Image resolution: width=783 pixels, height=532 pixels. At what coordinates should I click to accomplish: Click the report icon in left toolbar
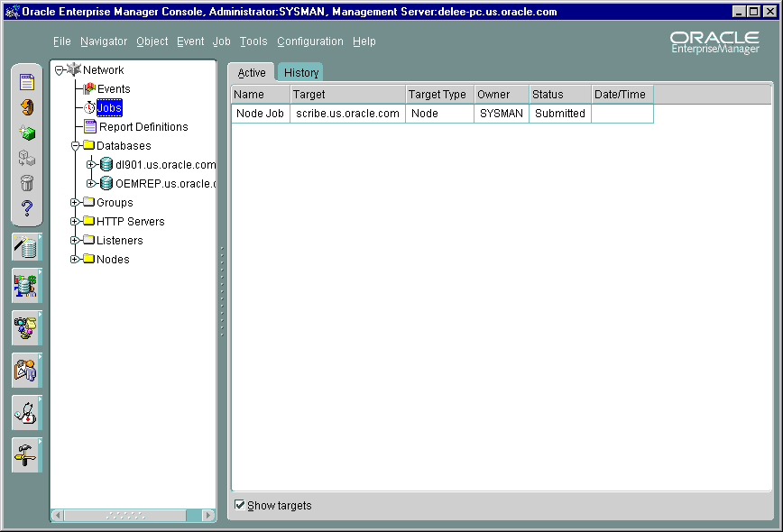27,82
